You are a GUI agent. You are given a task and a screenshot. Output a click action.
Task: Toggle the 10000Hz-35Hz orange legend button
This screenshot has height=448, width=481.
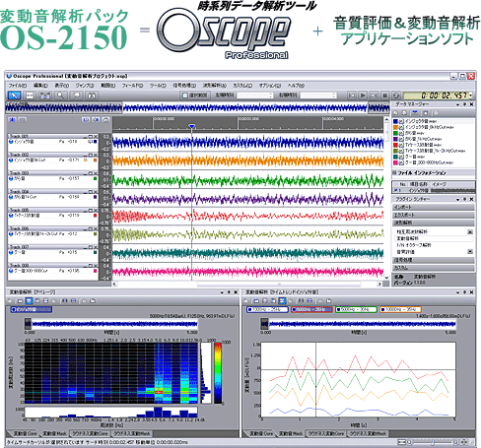[400, 309]
